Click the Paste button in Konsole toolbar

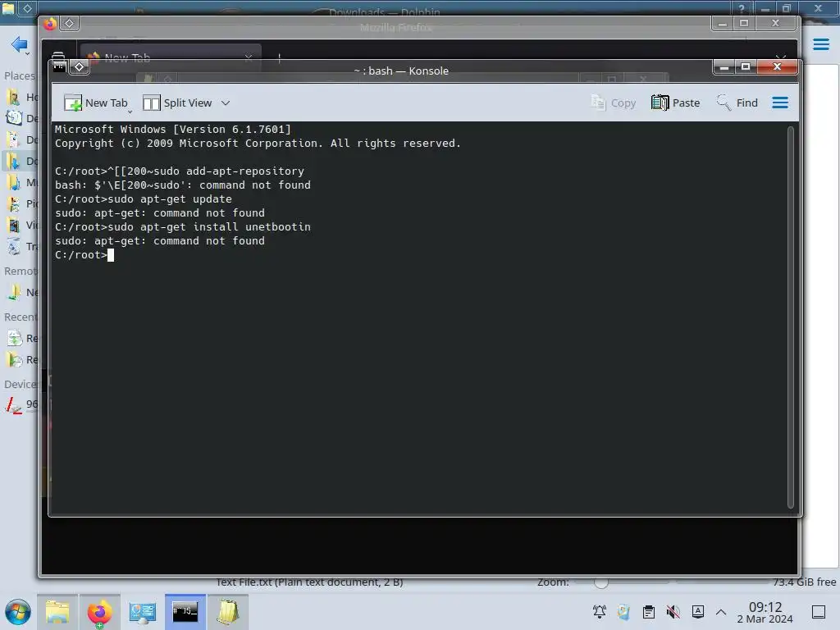coord(676,103)
